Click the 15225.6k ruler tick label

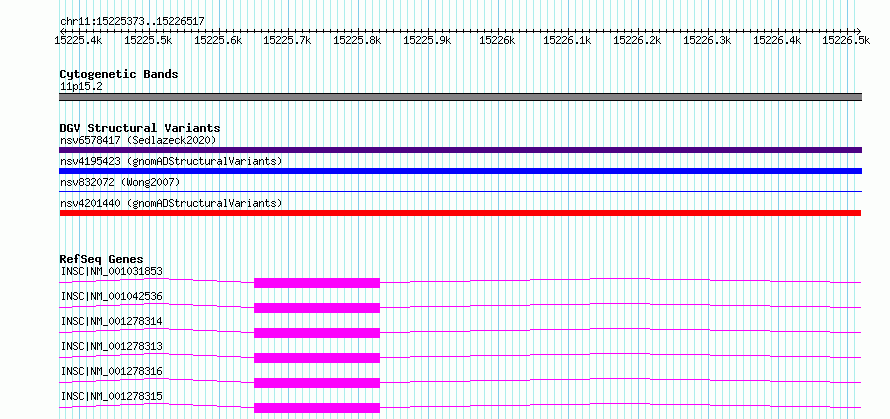coord(218,40)
